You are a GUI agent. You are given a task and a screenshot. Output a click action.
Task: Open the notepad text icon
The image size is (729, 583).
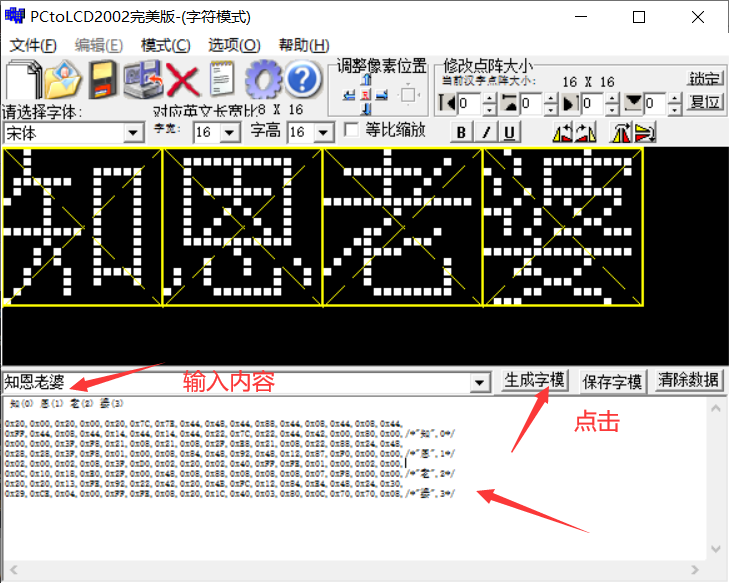tap(222, 79)
